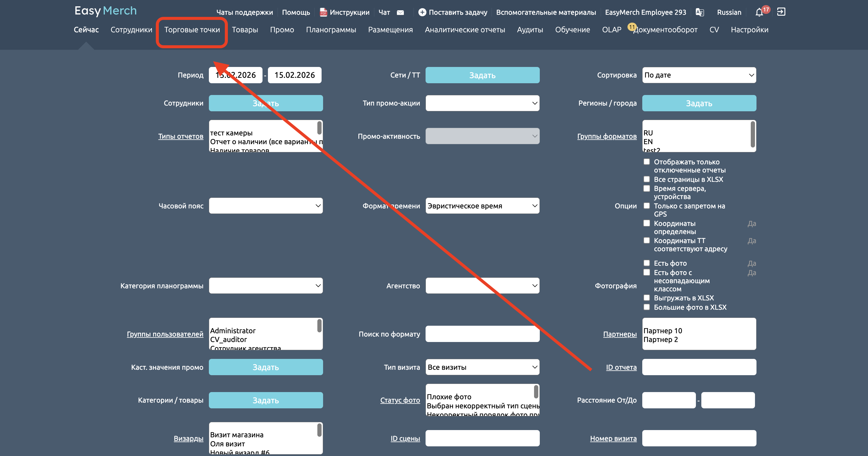Click the Типы отчетов link
868x456 pixels.
[x=181, y=136]
